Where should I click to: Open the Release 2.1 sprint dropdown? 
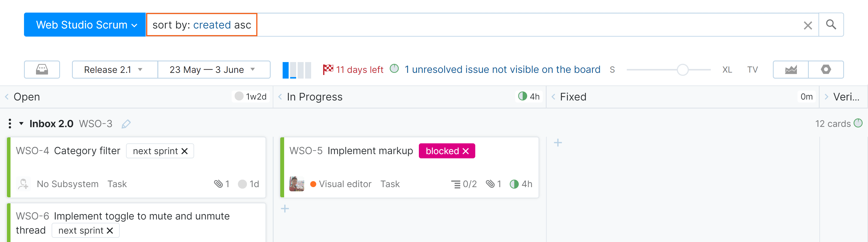click(115, 70)
